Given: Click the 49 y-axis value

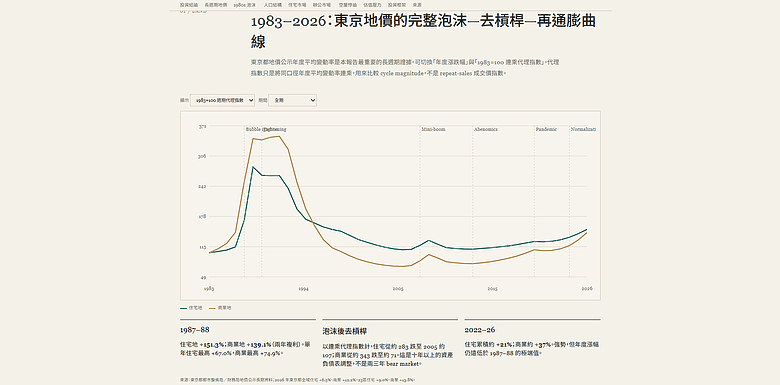Looking at the screenshot, I should pos(203,277).
